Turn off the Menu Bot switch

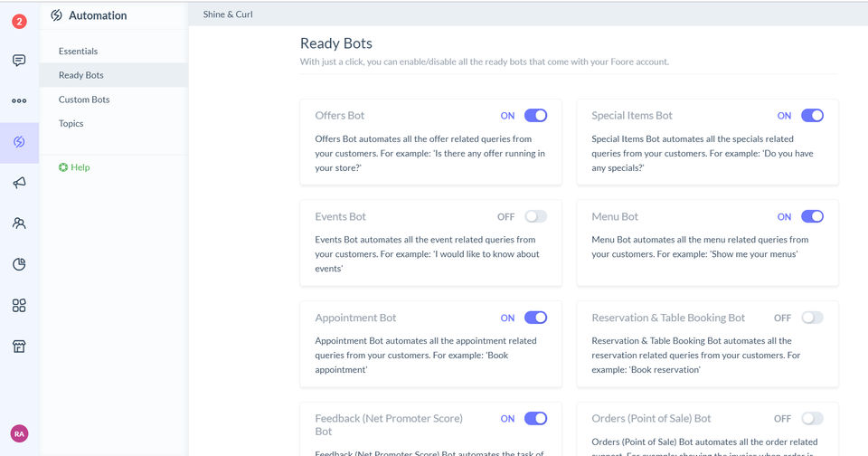tap(812, 216)
